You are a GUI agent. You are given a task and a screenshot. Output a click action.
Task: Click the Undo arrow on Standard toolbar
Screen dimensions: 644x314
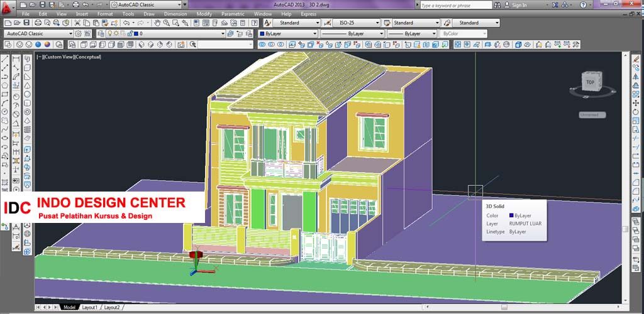126,23
